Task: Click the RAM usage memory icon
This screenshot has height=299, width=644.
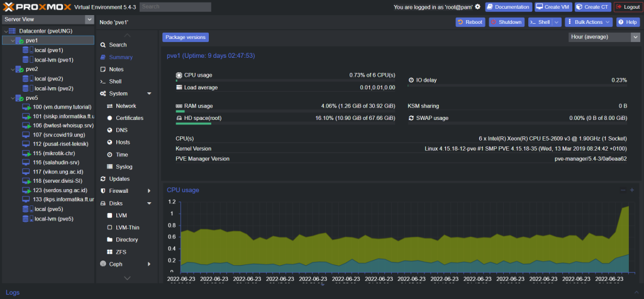Action: pos(179,106)
